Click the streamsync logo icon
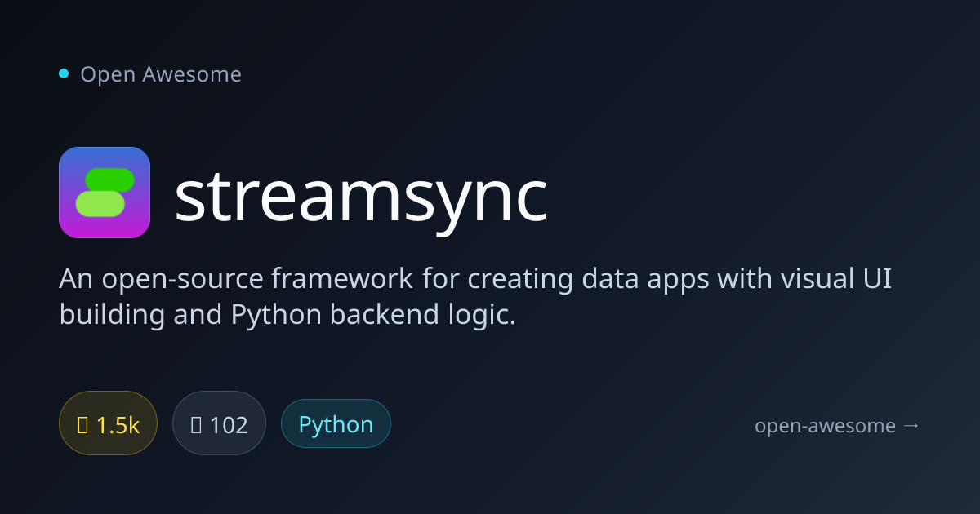980x514 pixels. click(105, 193)
